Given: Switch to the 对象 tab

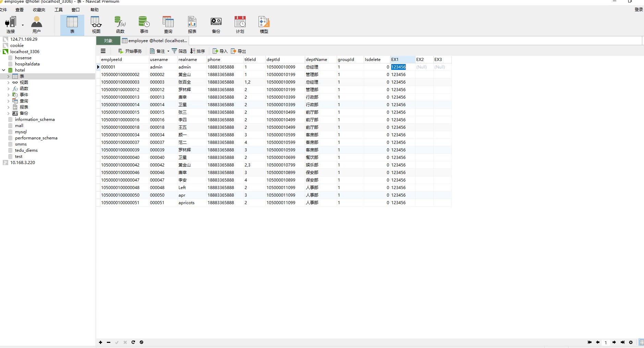Looking at the screenshot, I should point(108,41).
